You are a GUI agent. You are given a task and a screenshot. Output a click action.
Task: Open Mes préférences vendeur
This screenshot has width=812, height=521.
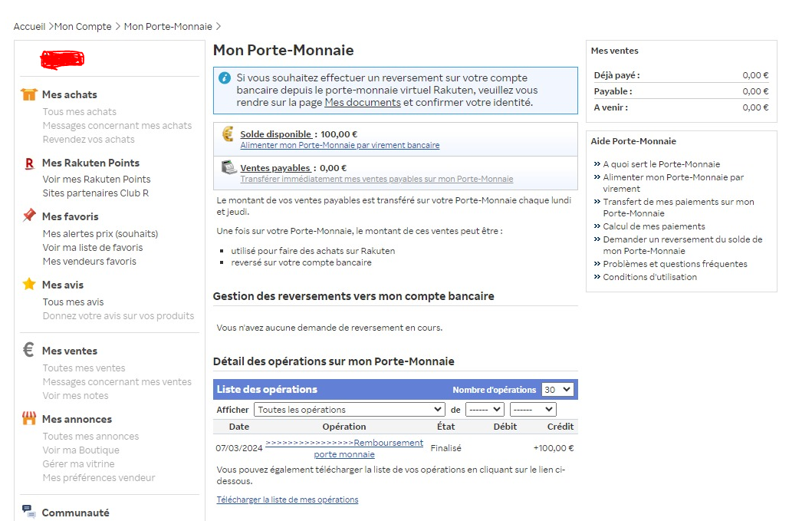[x=98, y=477]
